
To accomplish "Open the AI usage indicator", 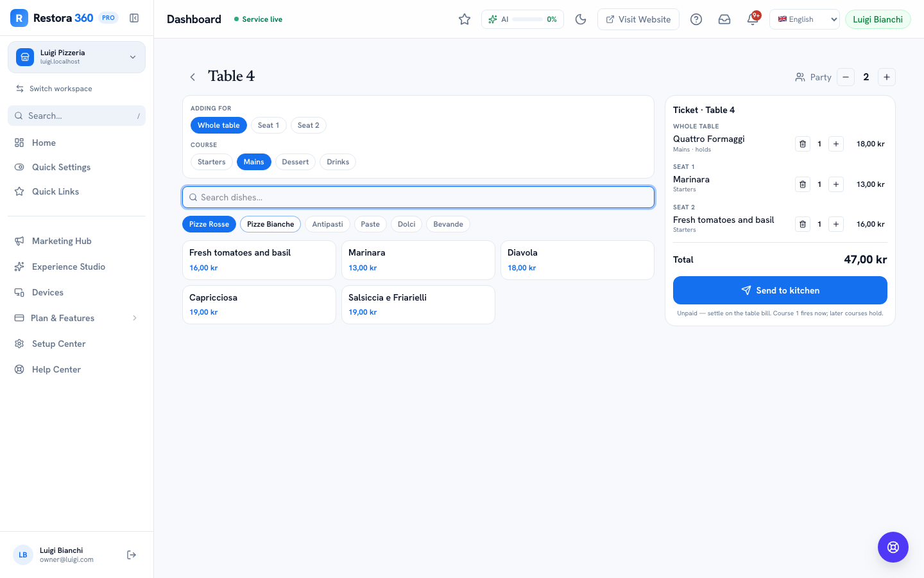I will (x=522, y=19).
